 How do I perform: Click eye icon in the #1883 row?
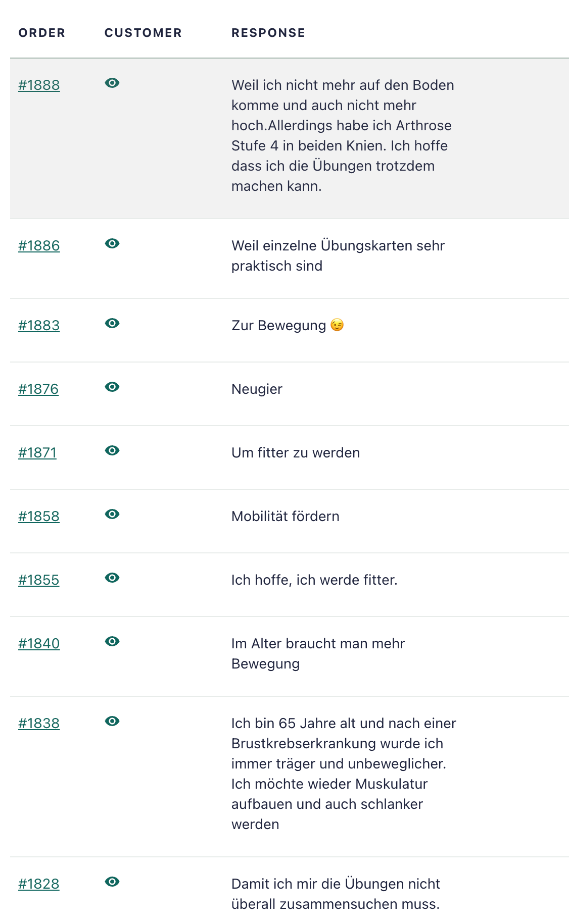point(112,323)
